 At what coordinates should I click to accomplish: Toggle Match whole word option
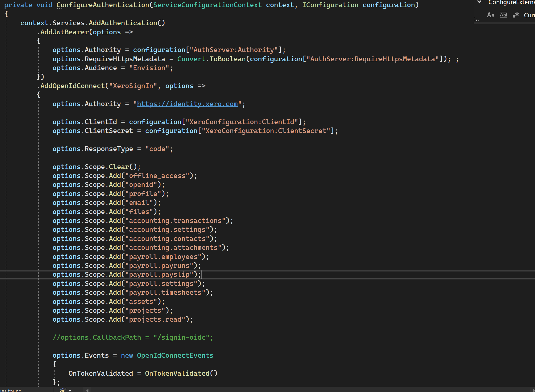tap(503, 15)
